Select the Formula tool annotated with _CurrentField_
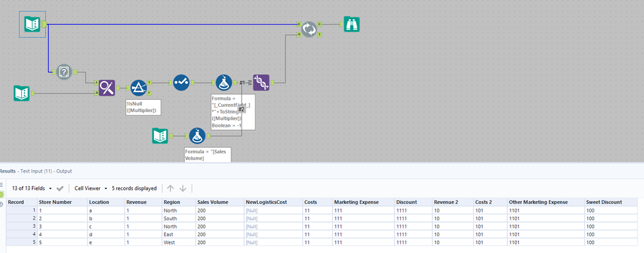Viewport: 644px width, 253px height. coord(224,82)
